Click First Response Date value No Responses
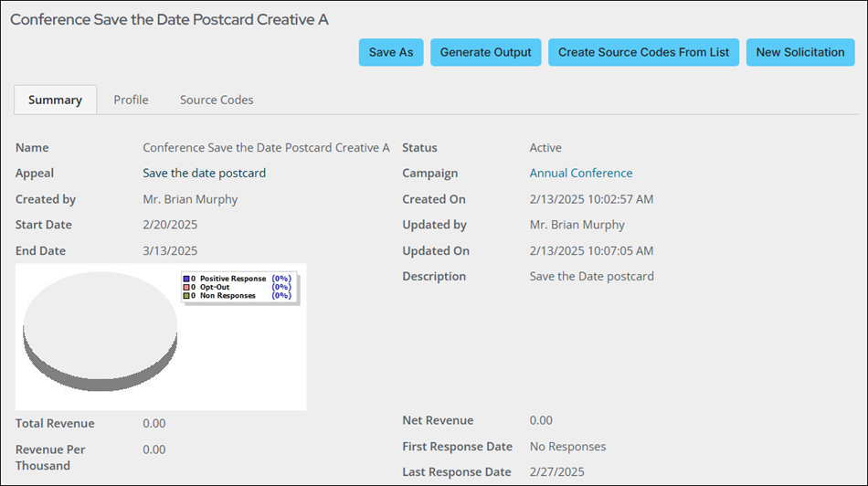868x486 pixels. tap(567, 446)
